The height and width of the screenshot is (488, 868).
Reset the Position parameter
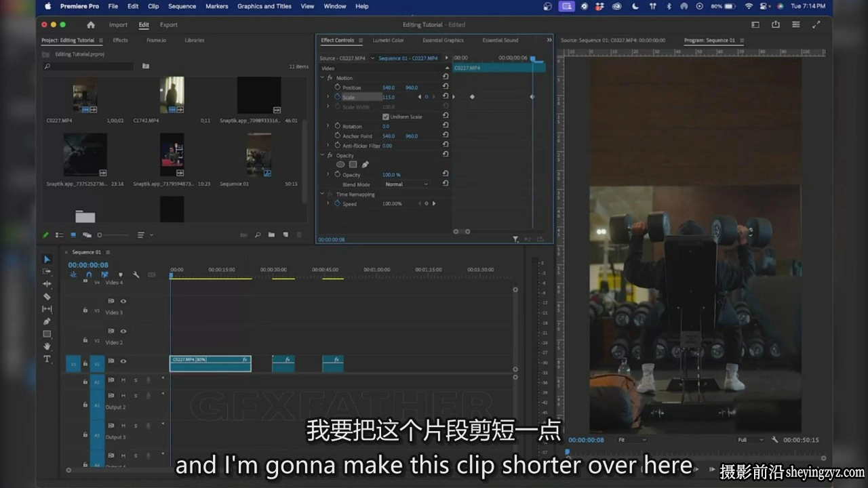446,87
